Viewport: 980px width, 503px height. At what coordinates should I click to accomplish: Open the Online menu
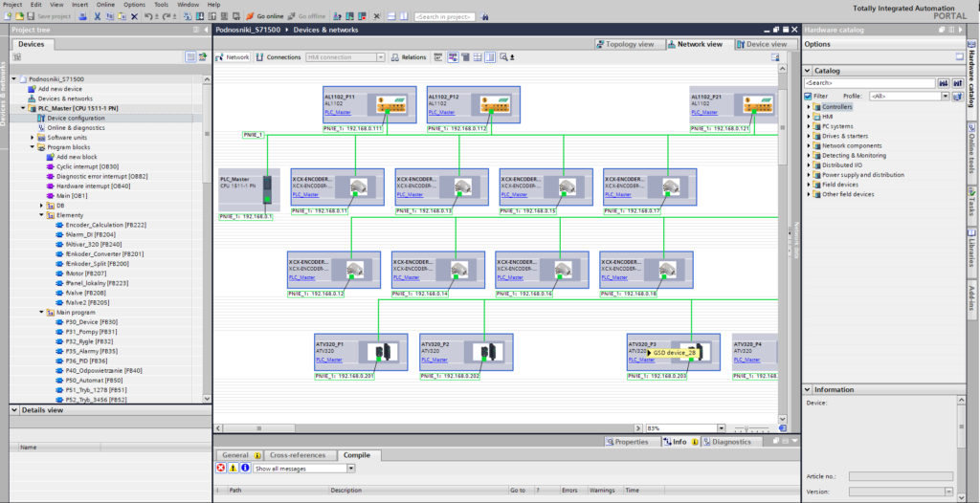coord(105,5)
